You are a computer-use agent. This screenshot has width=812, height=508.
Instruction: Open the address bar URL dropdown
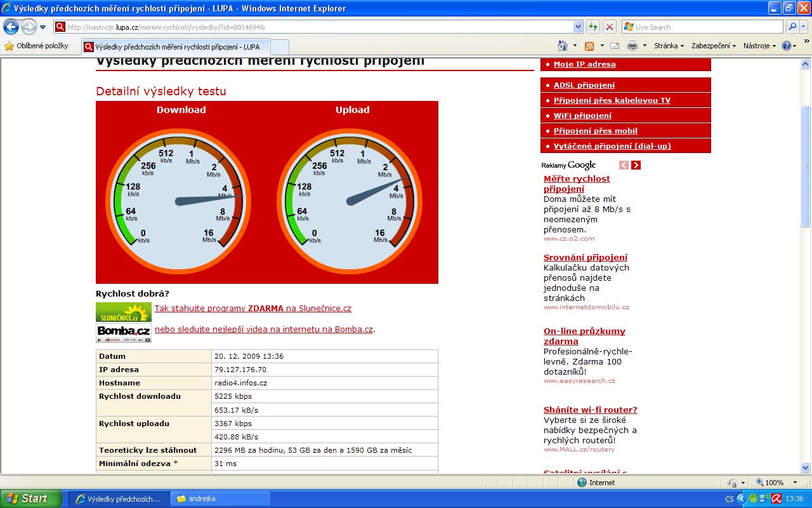click(x=578, y=27)
